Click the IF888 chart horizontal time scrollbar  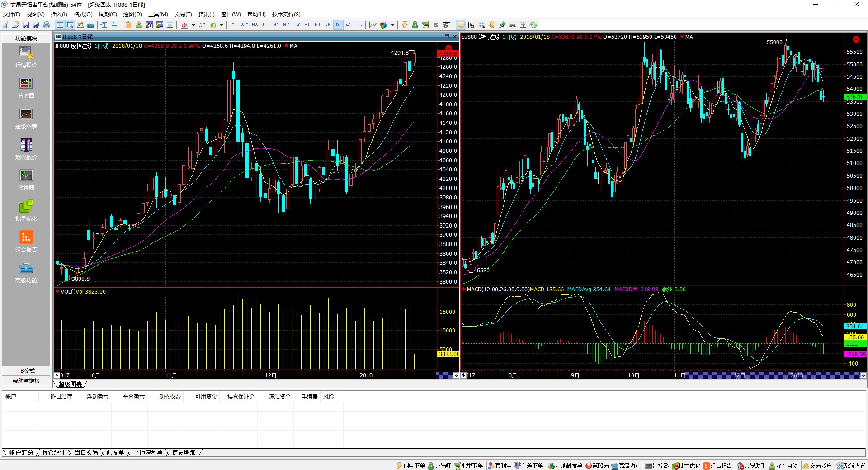(256, 375)
